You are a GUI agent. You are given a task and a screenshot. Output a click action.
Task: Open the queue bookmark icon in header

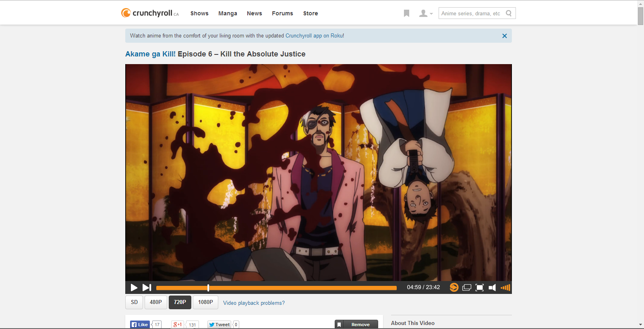(x=406, y=13)
